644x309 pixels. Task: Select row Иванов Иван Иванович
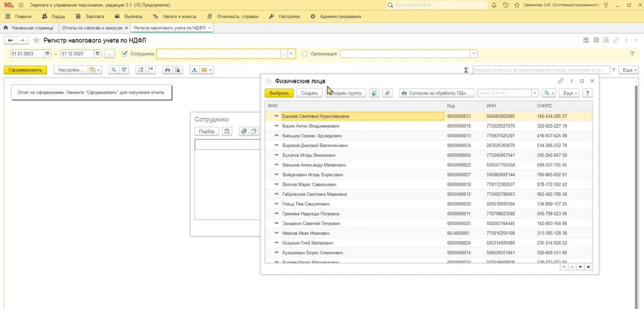point(428,233)
